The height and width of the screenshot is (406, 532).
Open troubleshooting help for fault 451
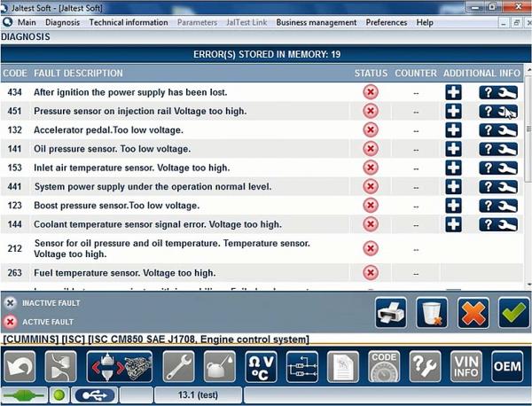pyautogui.click(x=498, y=112)
